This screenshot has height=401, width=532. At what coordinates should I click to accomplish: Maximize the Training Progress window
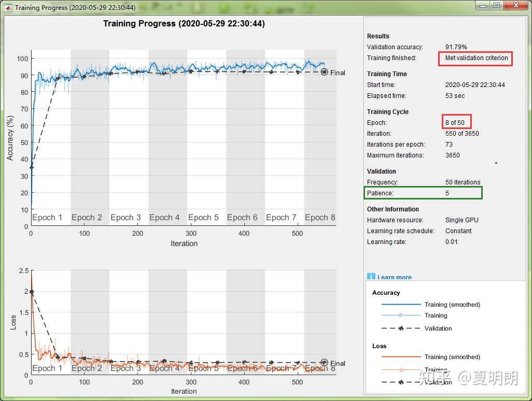[497, 6]
